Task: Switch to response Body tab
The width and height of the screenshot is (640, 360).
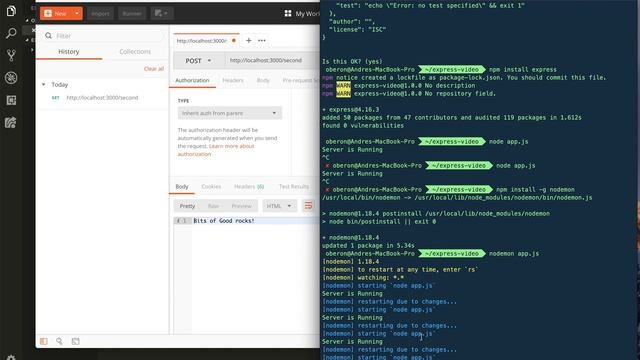Action: click(x=182, y=187)
